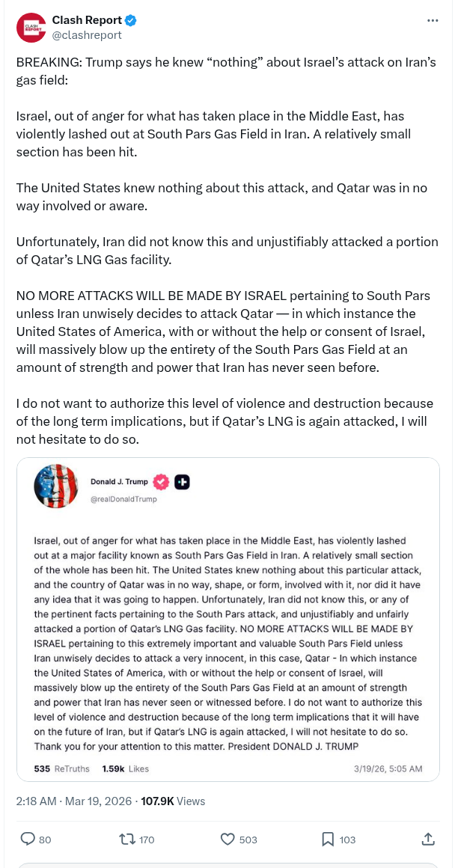Click the @clashreport handle
This screenshot has width=455, height=868.
[x=86, y=34]
